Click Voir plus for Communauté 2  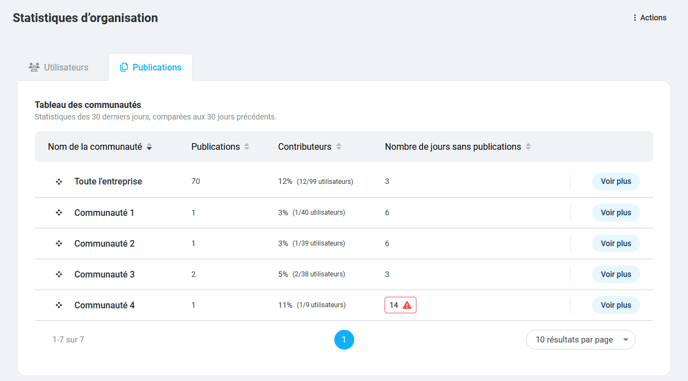tap(616, 244)
